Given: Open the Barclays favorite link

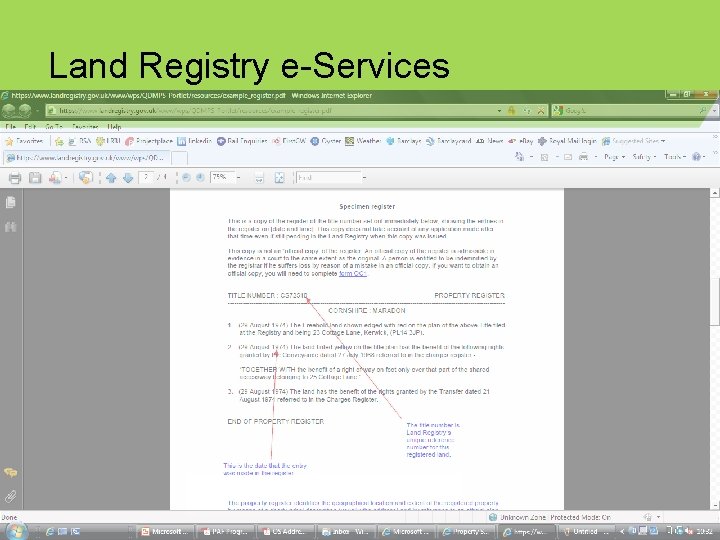Looking at the screenshot, I should click(404, 141).
